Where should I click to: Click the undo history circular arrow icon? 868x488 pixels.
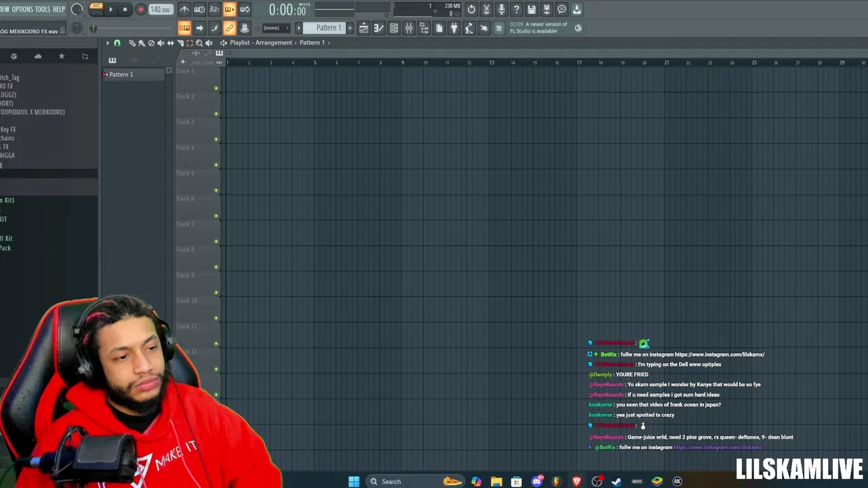point(471,9)
